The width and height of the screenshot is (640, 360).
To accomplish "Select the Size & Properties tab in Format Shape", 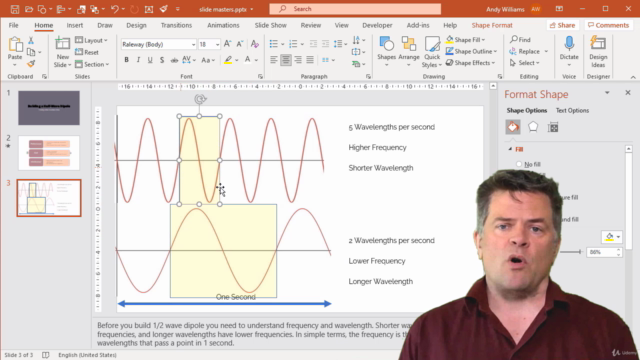I will (553, 127).
